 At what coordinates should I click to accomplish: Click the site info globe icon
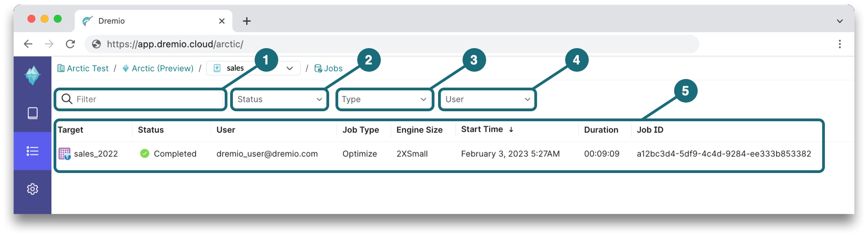(96, 44)
